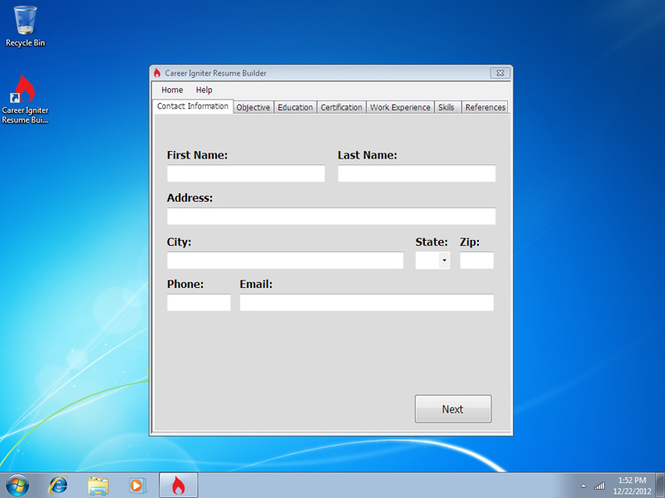
Task: Switch to the Objective tab
Action: [253, 107]
